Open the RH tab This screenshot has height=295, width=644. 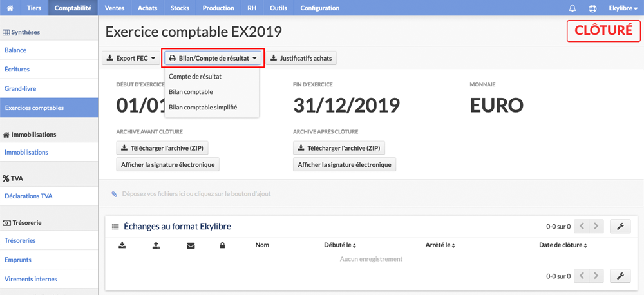pos(252,8)
